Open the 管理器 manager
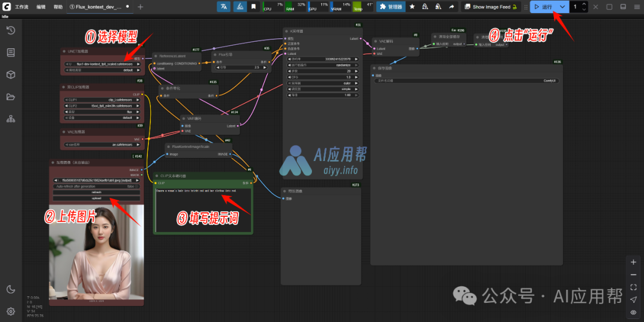The height and width of the screenshot is (322, 644). 391,7
